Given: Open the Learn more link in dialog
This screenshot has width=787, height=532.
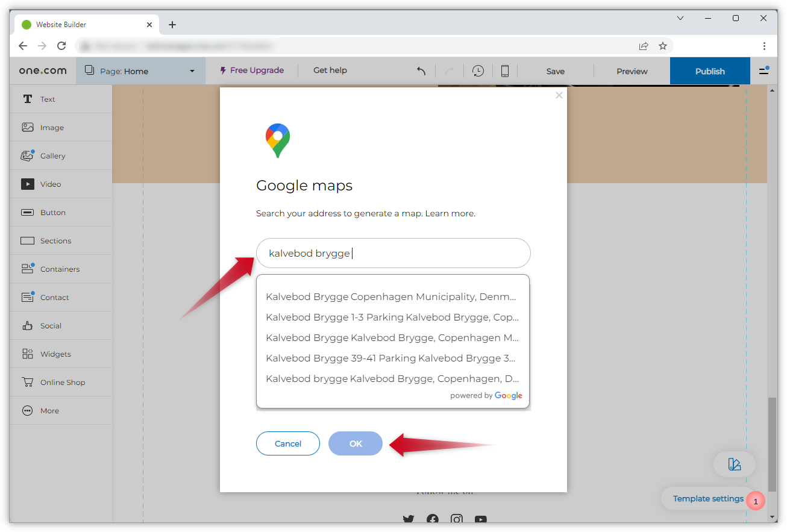Looking at the screenshot, I should [x=450, y=213].
